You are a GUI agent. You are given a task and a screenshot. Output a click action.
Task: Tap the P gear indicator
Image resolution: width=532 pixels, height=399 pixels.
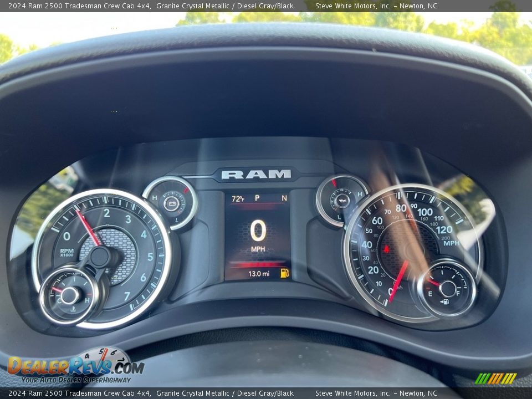(257, 198)
